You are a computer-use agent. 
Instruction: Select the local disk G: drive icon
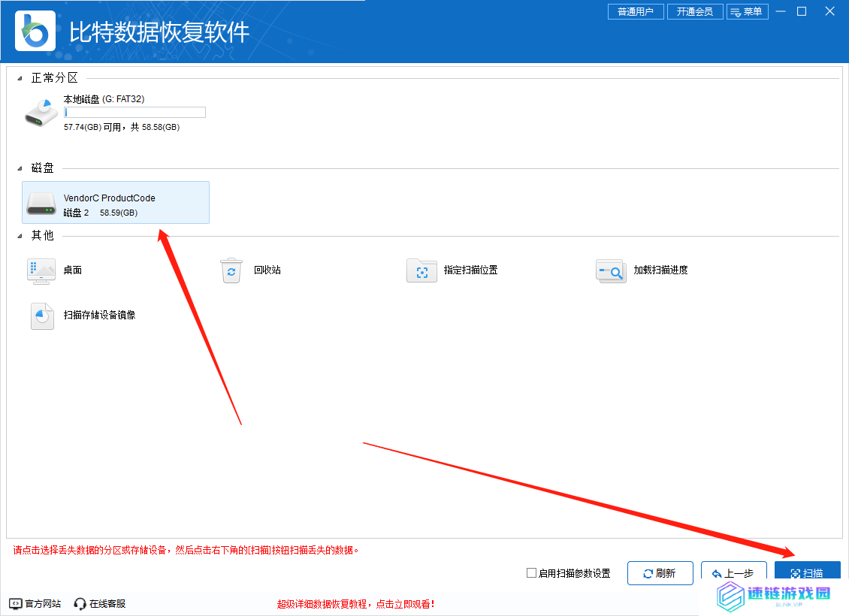(x=41, y=113)
